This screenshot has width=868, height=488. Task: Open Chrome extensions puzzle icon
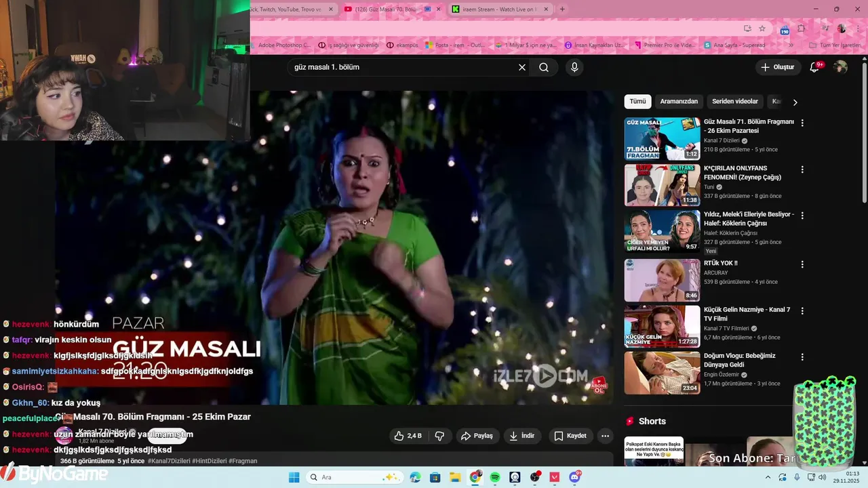click(801, 28)
